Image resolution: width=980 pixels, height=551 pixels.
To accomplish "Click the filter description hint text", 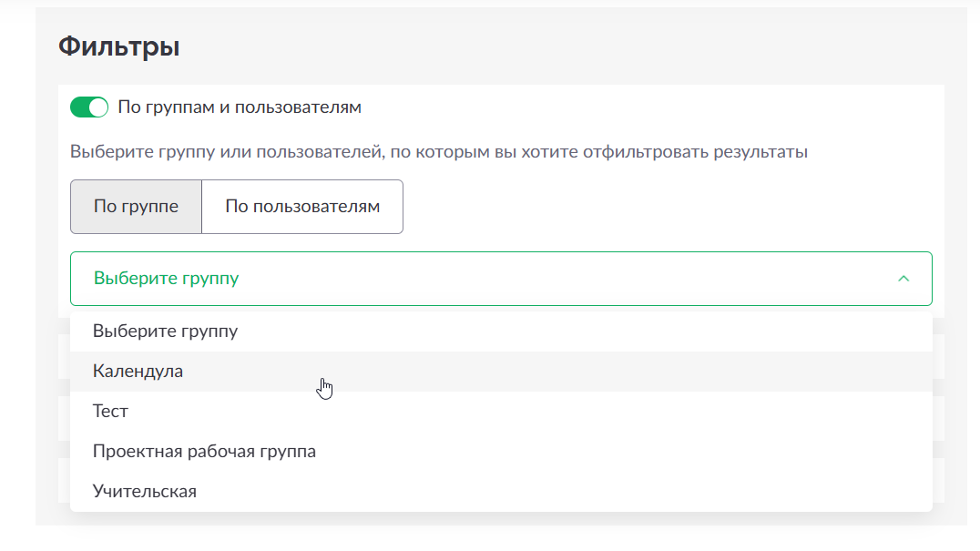I will tap(439, 152).
